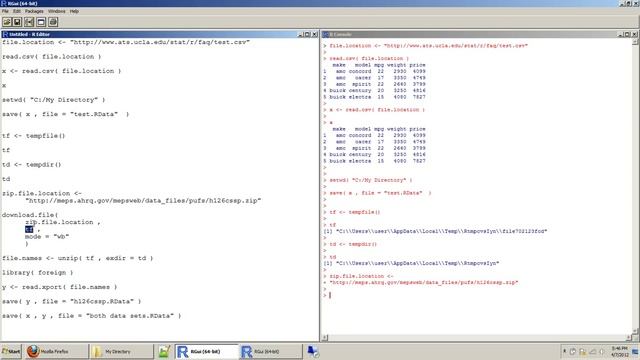640x360 pixels.
Task: Open the Help menu
Action: click(74, 11)
